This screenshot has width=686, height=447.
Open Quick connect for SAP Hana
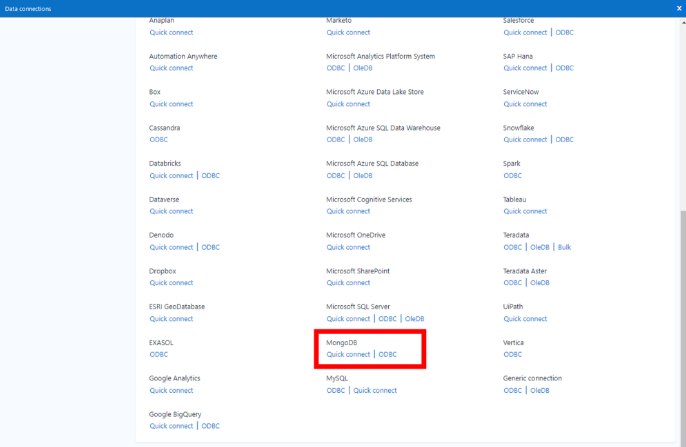[x=525, y=68]
